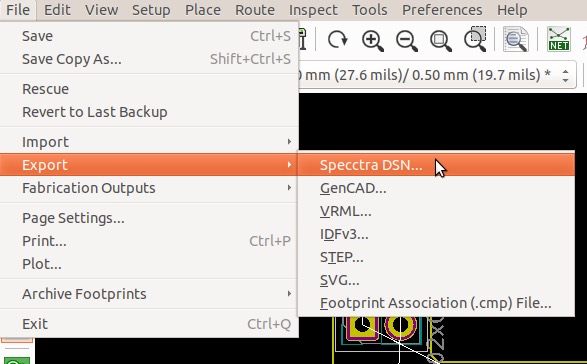Expand the Import submenu
The width and height of the screenshot is (587, 364).
[149, 142]
